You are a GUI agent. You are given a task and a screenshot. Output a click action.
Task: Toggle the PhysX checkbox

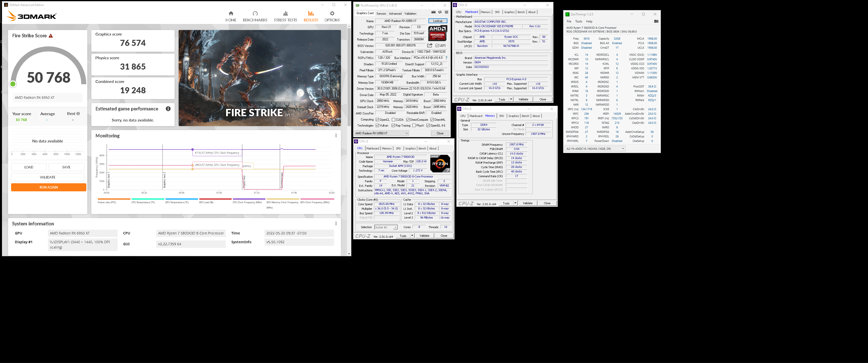pyautogui.click(x=414, y=126)
